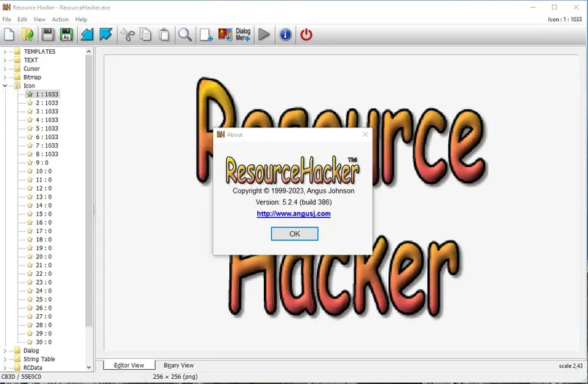Click the tree scrollbar down arrow
Image resolution: width=588 pixels, height=384 pixels.
89,368
